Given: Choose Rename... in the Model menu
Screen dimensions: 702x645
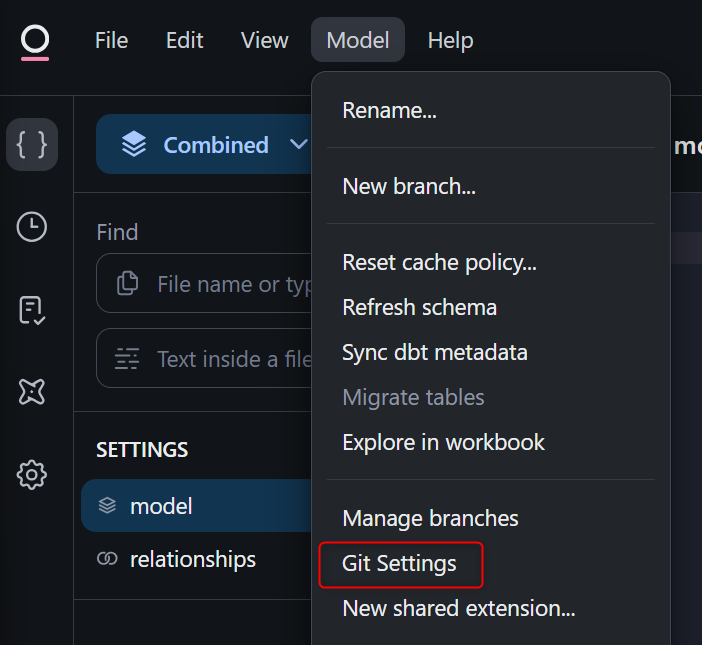Looking at the screenshot, I should (x=389, y=110).
